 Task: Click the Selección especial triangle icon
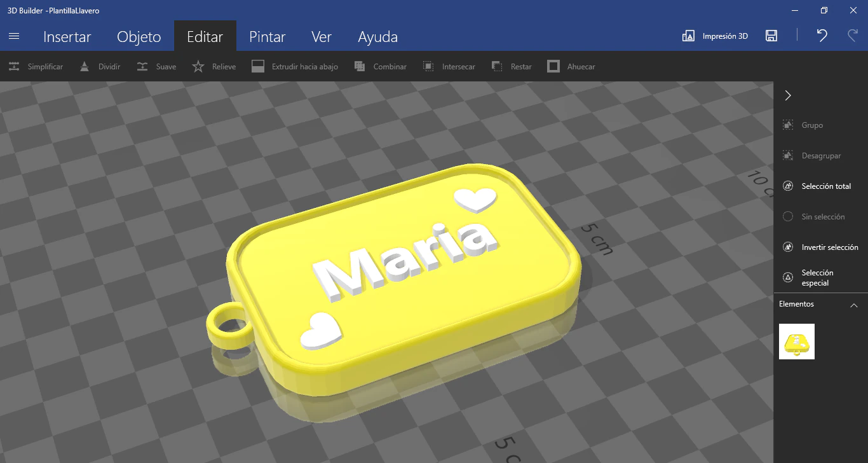[x=788, y=278]
